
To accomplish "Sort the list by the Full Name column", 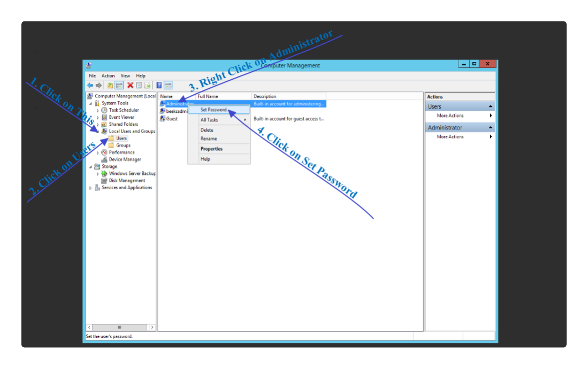I will pos(223,96).
